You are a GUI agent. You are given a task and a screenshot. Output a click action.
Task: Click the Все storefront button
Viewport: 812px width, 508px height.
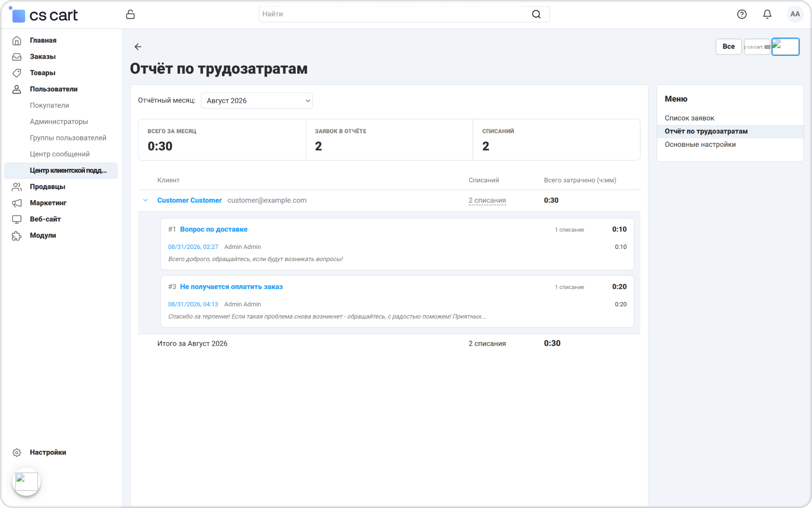click(728, 47)
